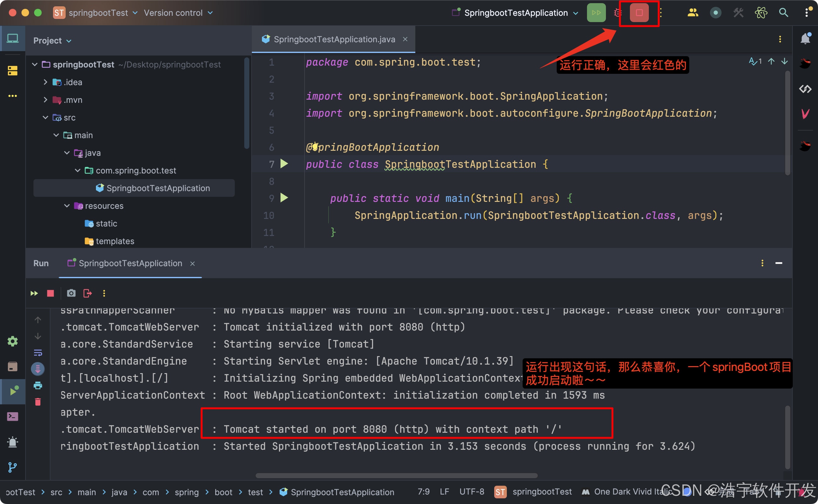
Task: Open Code With Me people icon
Action: point(693,13)
